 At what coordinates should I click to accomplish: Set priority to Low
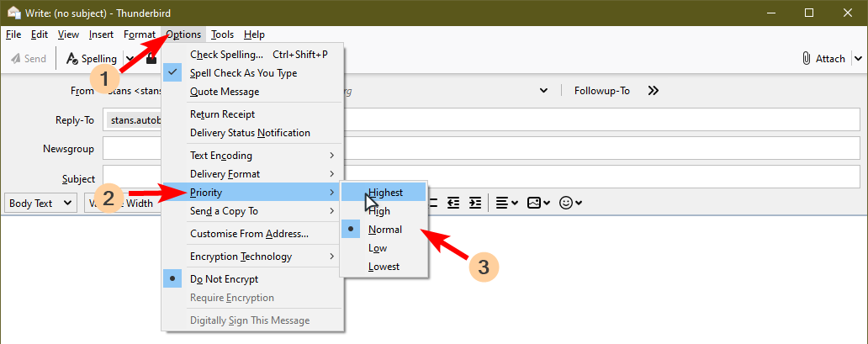tap(383, 248)
